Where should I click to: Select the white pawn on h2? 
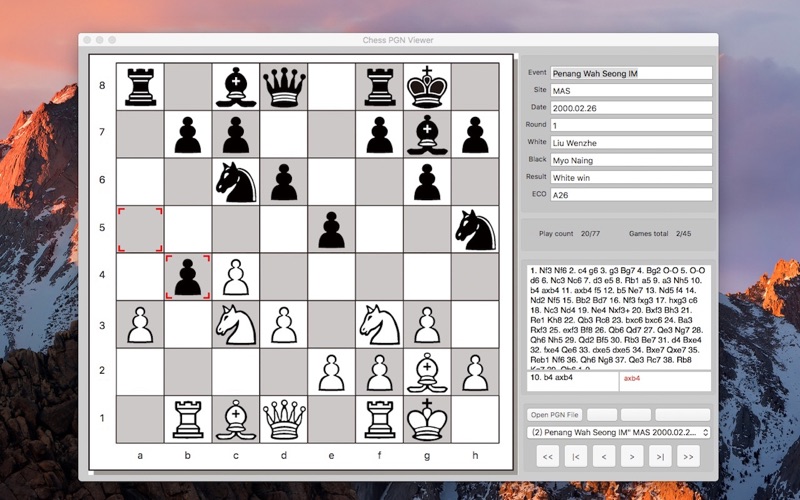click(476, 373)
